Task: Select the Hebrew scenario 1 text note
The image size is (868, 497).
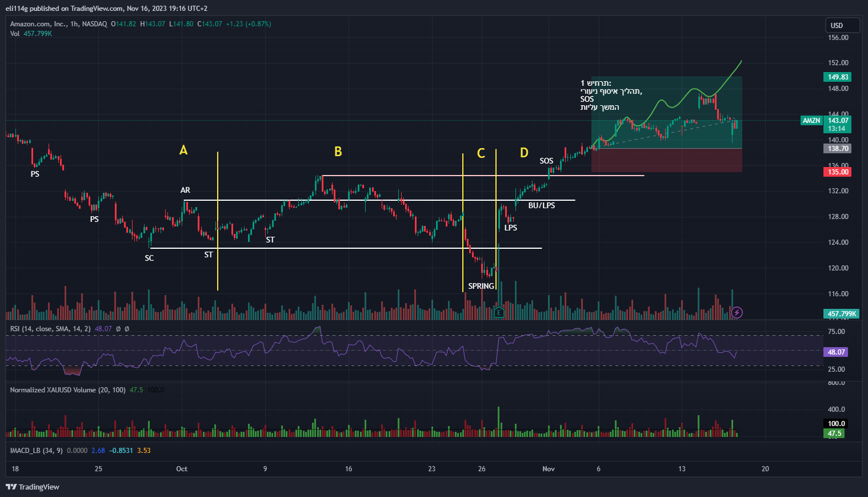Action: click(611, 96)
